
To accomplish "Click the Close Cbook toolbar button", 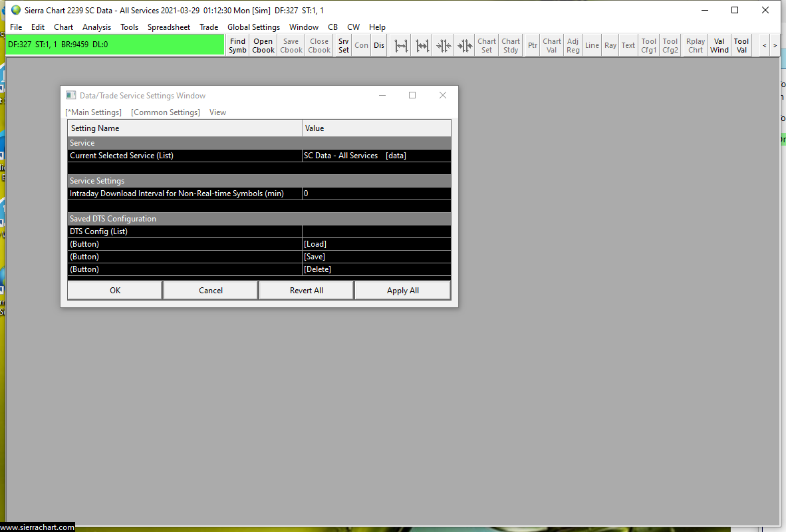I will coord(319,46).
